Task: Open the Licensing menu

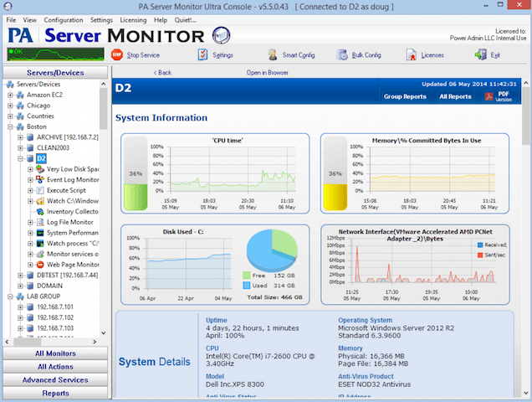Action: click(x=133, y=20)
